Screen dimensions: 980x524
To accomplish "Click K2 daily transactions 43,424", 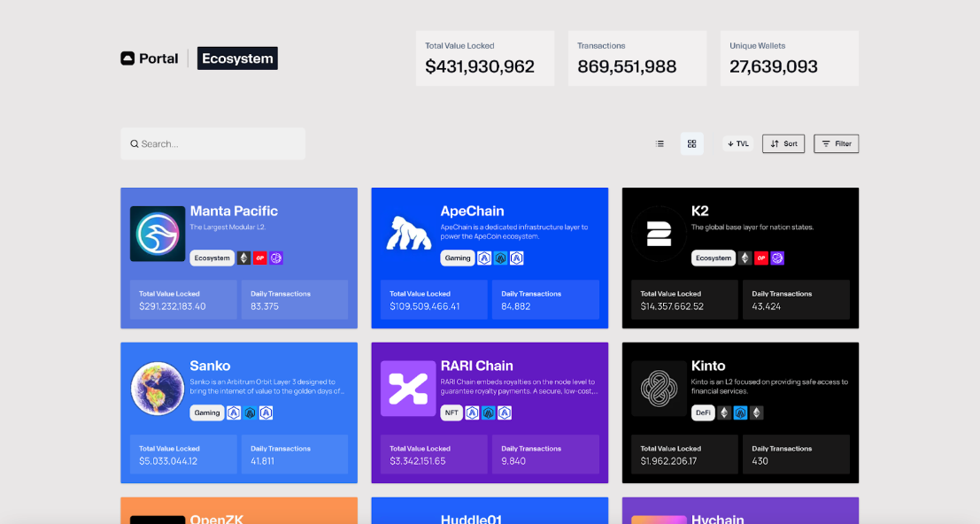I will point(767,306).
